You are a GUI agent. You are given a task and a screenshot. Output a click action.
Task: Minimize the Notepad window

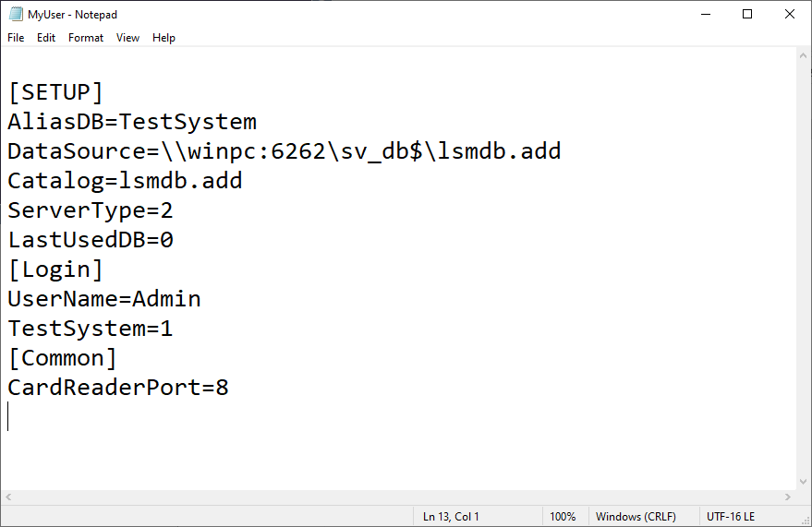pyautogui.click(x=705, y=14)
